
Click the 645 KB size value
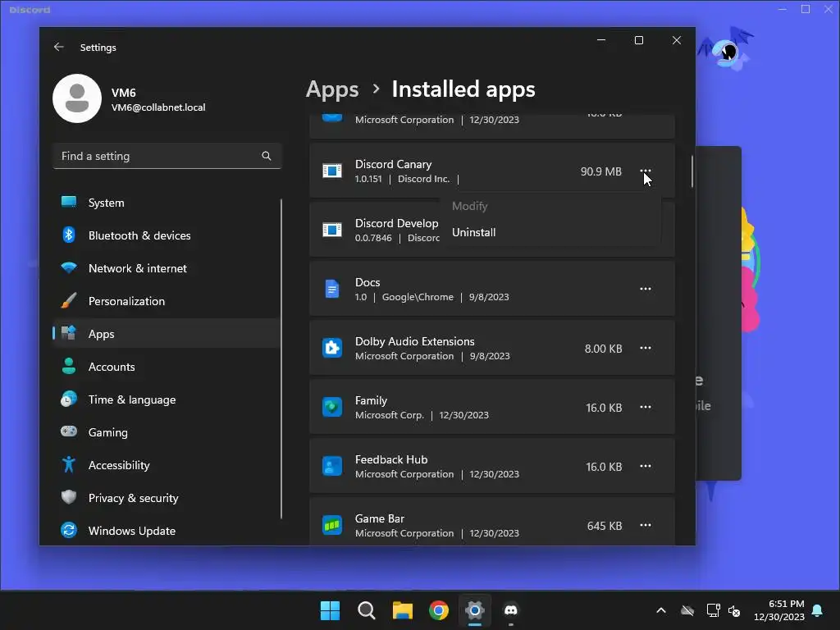click(x=605, y=526)
